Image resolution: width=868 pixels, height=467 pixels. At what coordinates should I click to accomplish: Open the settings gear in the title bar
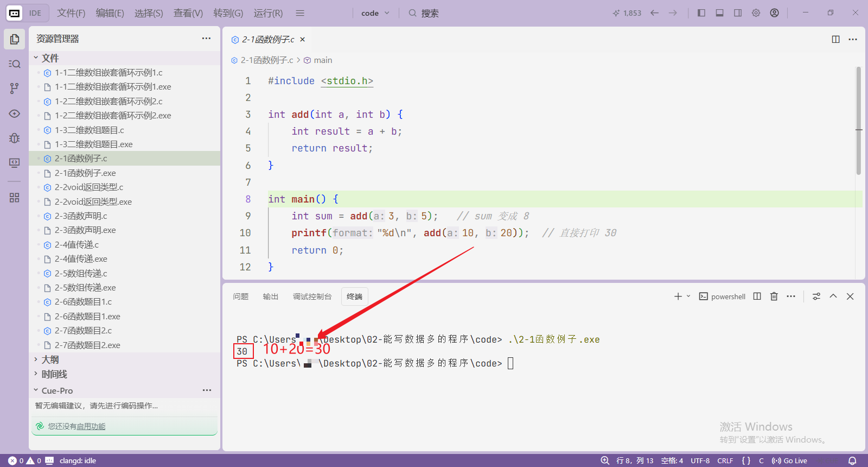[756, 13]
